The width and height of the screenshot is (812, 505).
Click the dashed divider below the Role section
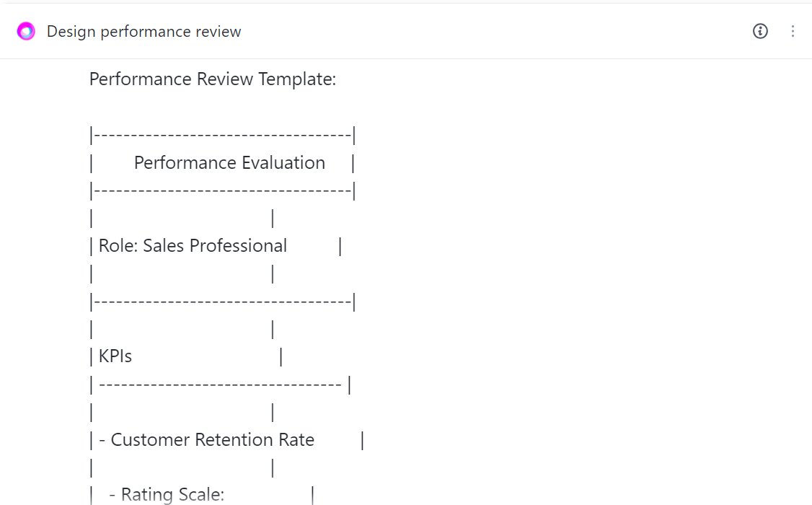[x=222, y=302]
